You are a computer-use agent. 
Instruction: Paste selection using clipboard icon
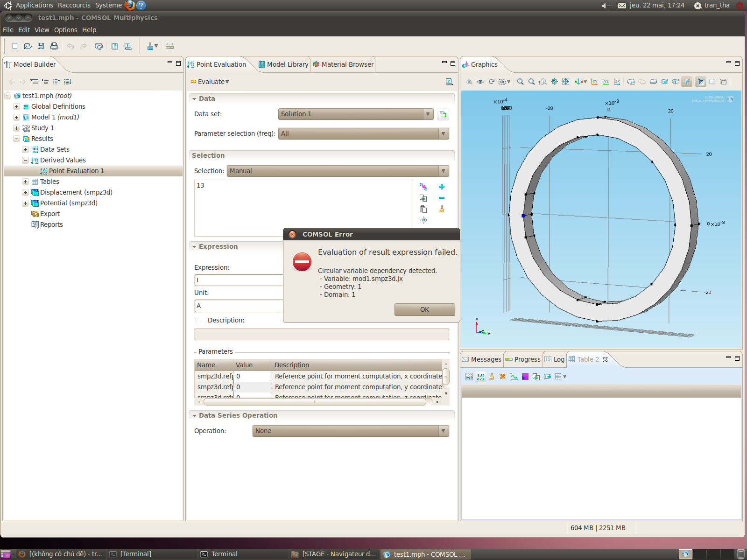[423, 209]
